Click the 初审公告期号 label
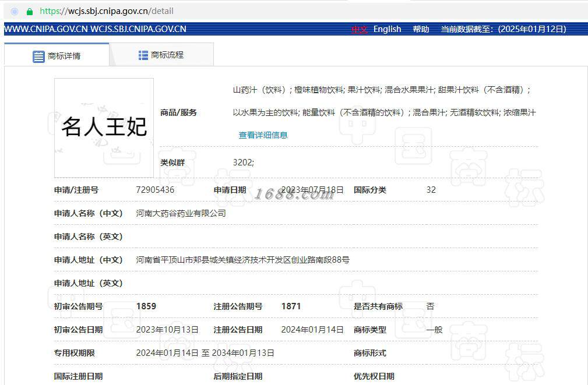 click(78, 306)
